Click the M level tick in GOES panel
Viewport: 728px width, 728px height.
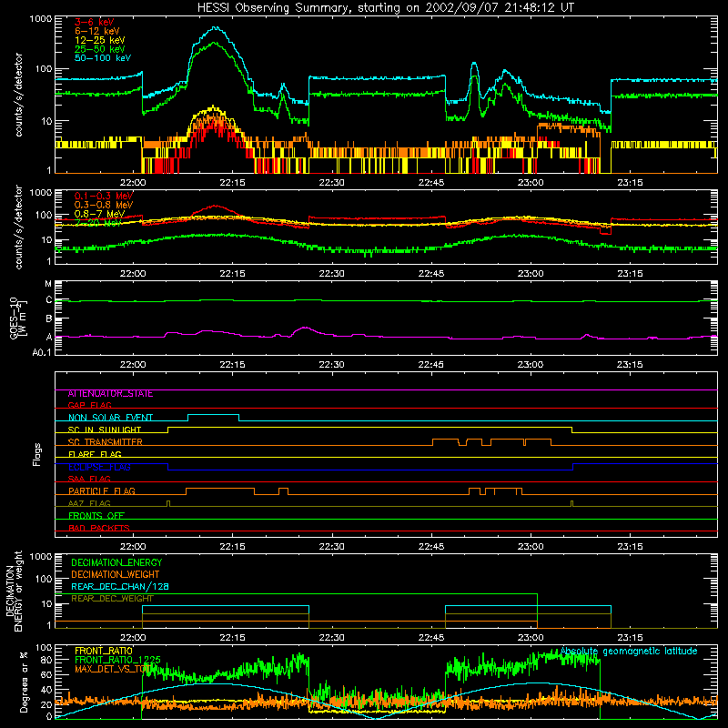tap(48, 284)
